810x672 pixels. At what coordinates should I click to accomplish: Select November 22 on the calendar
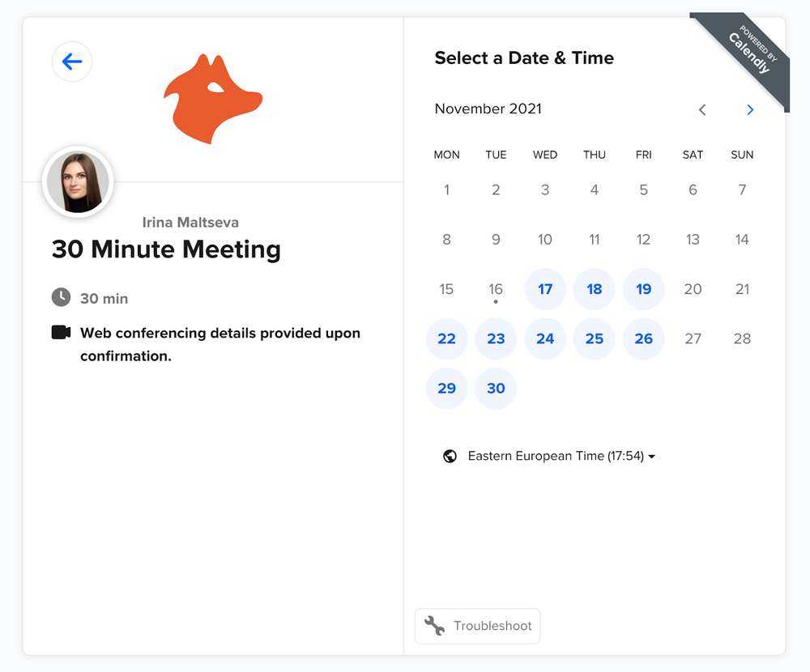click(x=446, y=338)
